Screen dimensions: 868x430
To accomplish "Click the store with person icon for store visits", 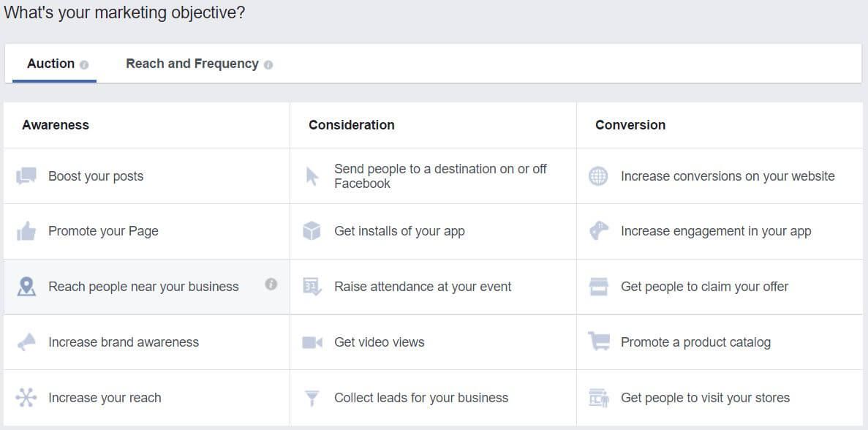I will pos(598,397).
